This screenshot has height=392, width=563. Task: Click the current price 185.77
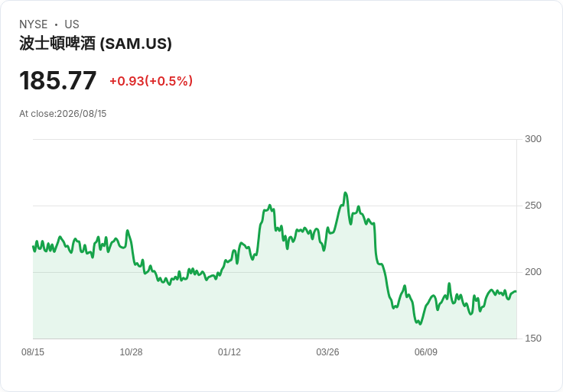point(58,80)
